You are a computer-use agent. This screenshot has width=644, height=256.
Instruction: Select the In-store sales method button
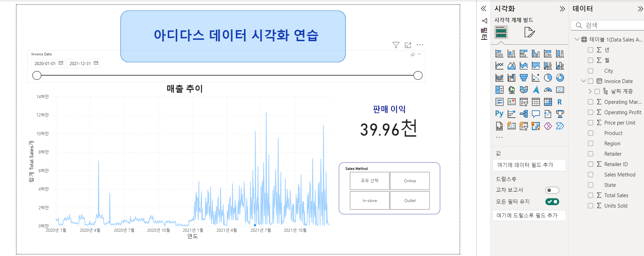point(370,201)
